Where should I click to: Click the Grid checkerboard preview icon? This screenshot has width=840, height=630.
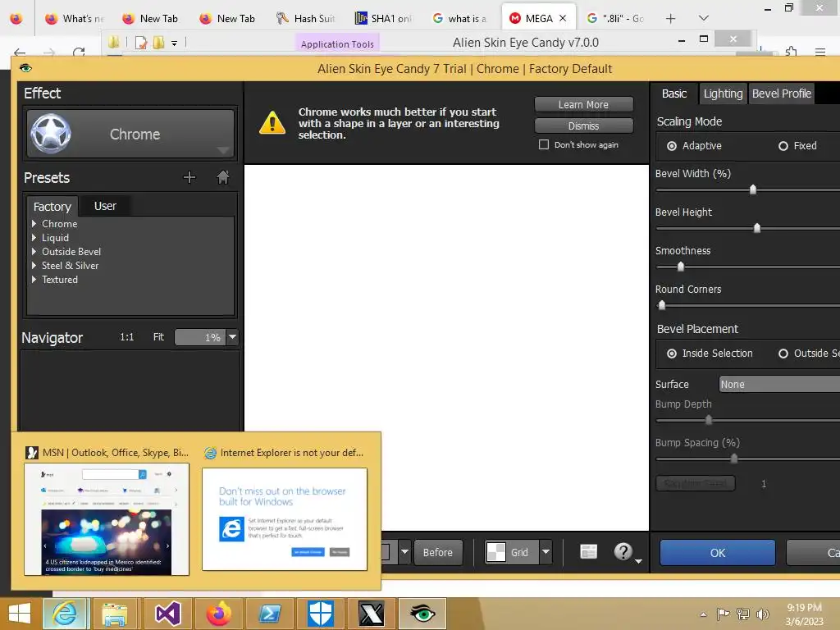(496, 552)
